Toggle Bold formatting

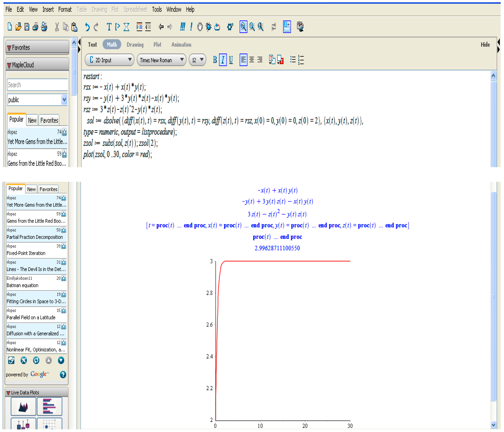coord(215,60)
